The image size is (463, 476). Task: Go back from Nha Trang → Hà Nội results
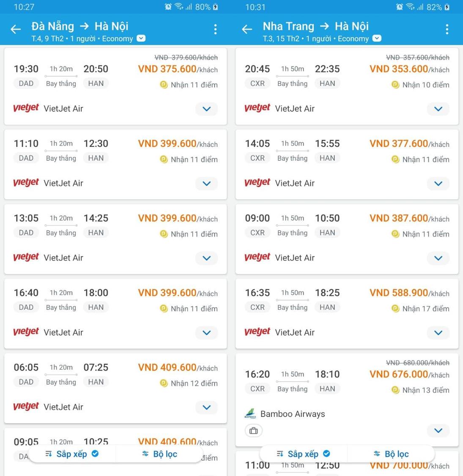click(247, 29)
